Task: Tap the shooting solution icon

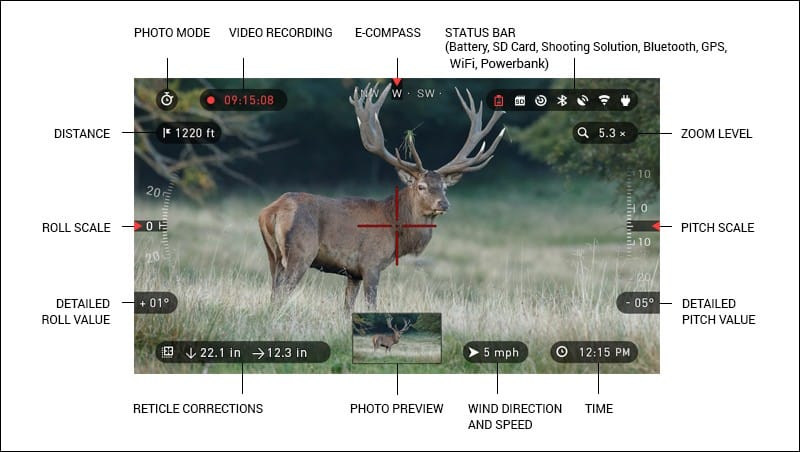Action: pos(541,100)
